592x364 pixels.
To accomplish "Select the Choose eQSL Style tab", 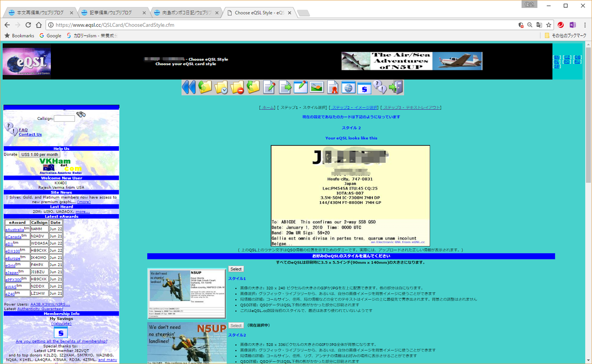I will (x=258, y=12).
